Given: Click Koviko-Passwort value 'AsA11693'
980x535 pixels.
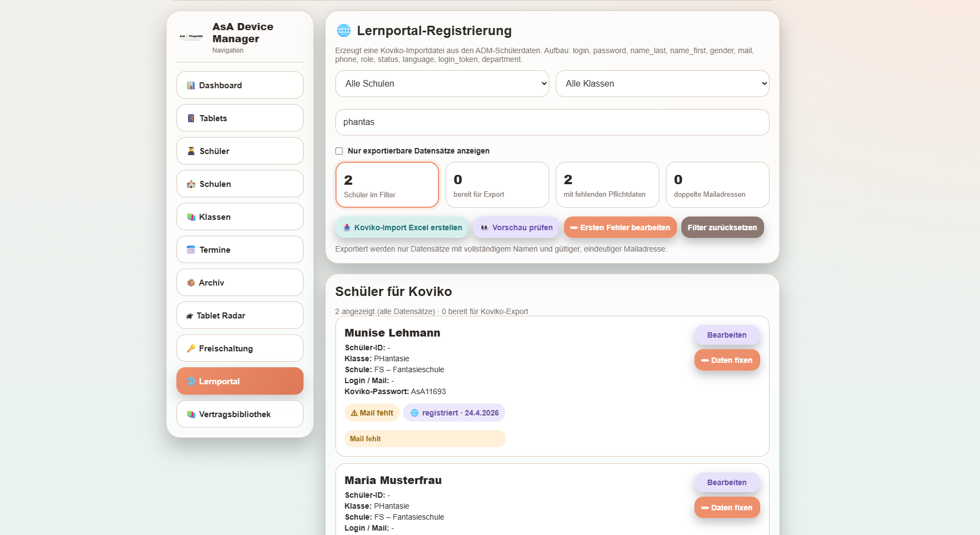Looking at the screenshot, I should tap(429, 392).
